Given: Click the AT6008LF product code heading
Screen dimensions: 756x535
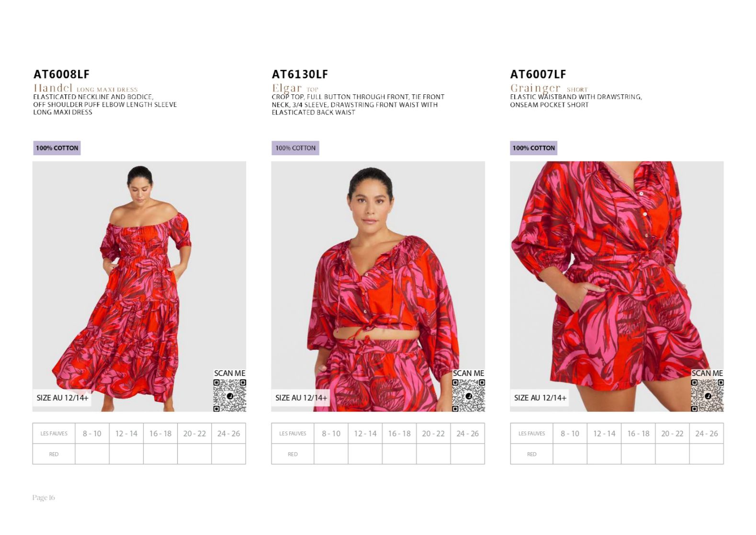Looking at the screenshot, I should click(x=61, y=74).
